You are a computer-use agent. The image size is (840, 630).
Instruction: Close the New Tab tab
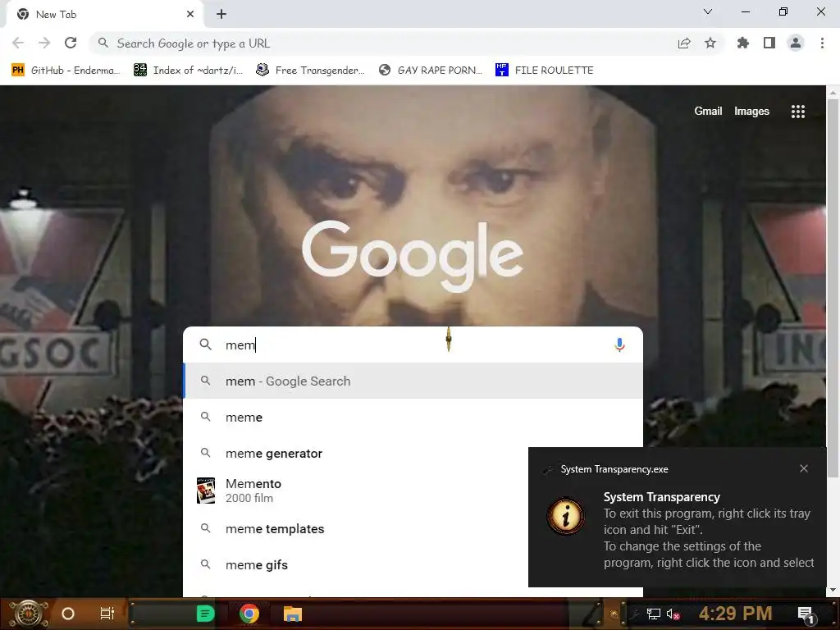[190, 15]
